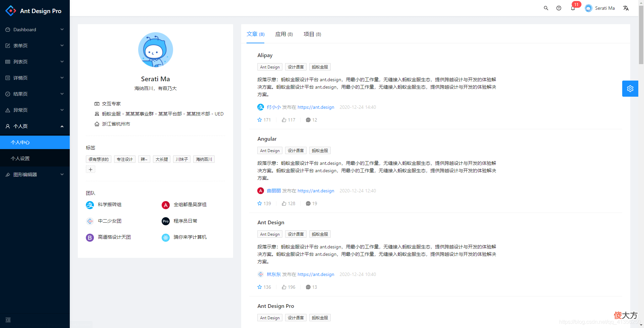Expand the 结果页 menu
This screenshot has width=644, height=328.
tap(35, 94)
